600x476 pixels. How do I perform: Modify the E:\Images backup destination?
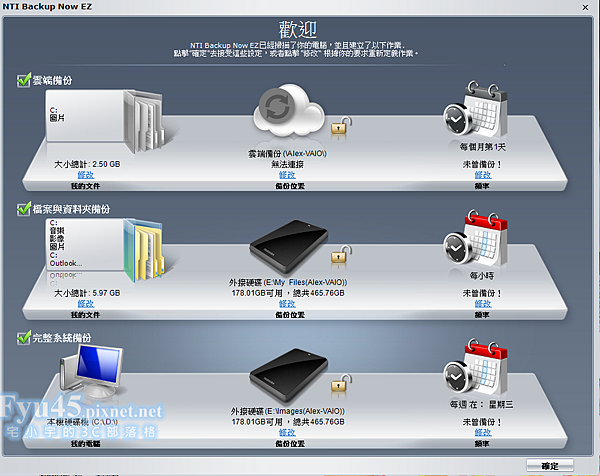tap(287, 432)
